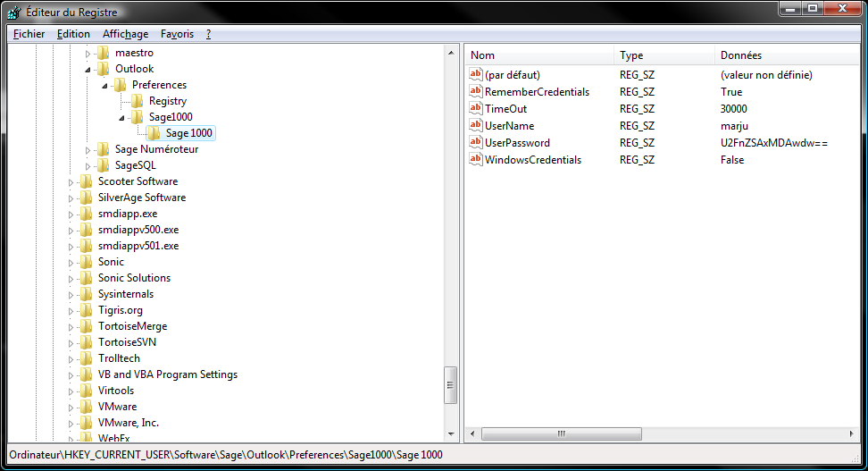Click the data value 30000

(x=733, y=109)
